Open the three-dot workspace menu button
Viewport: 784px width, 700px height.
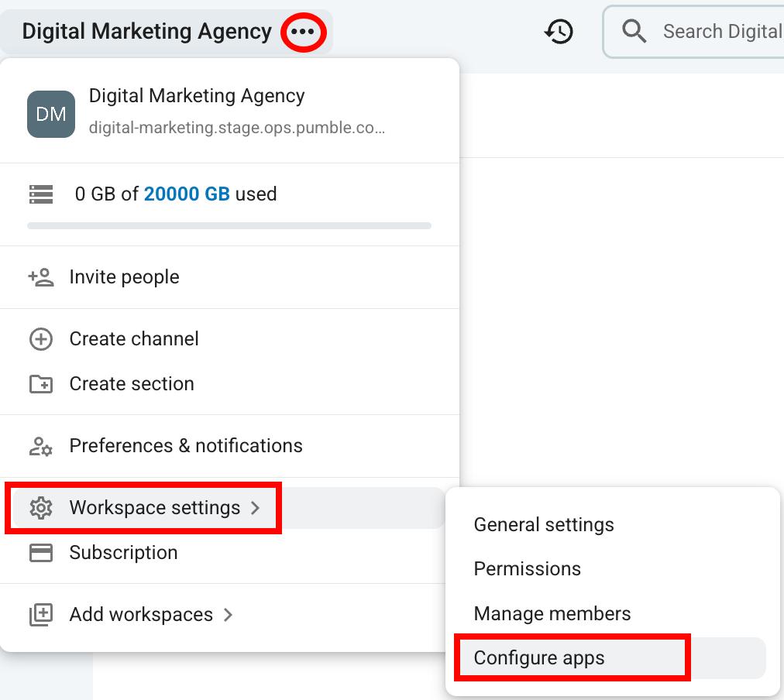pos(303,32)
